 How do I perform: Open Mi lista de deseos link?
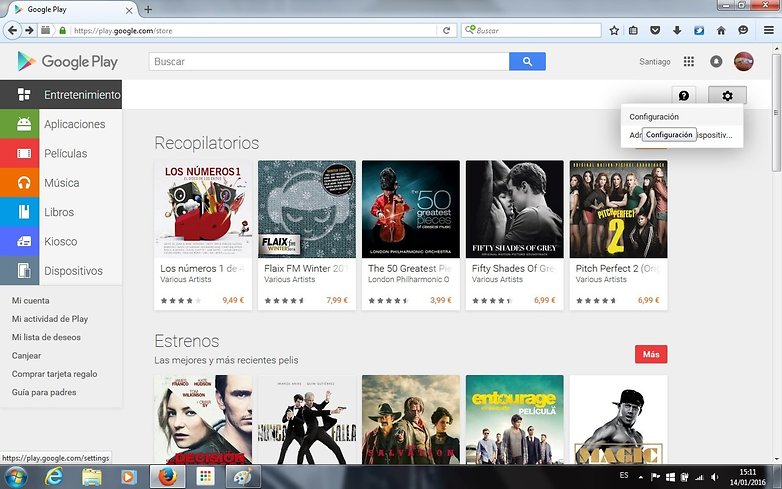(46, 337)
